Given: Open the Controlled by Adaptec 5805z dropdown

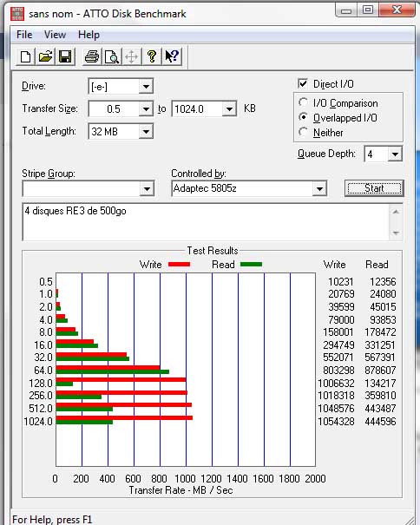Looking at the screenshot, I should pos(319,188).
